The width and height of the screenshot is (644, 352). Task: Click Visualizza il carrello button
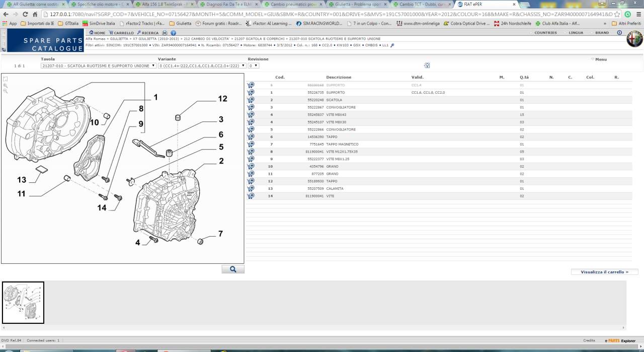(604, 272)
